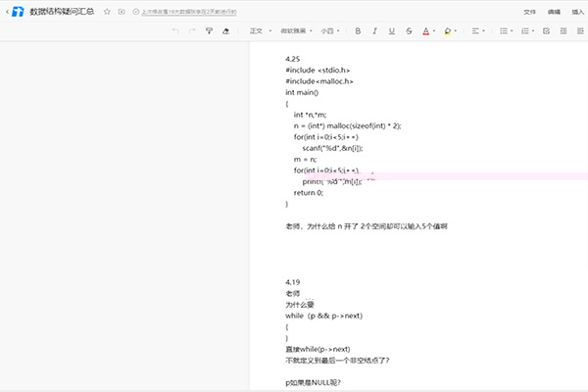Image resolution: width=588 pixels, height=392 pixels.
Task: Toggle bold formatting
Action: [358, 31]
